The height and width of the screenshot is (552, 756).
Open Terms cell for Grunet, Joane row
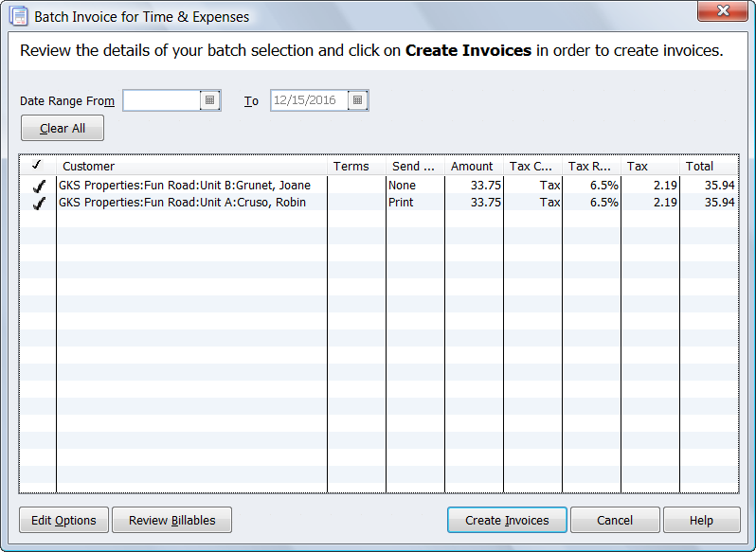click(356, 186)
